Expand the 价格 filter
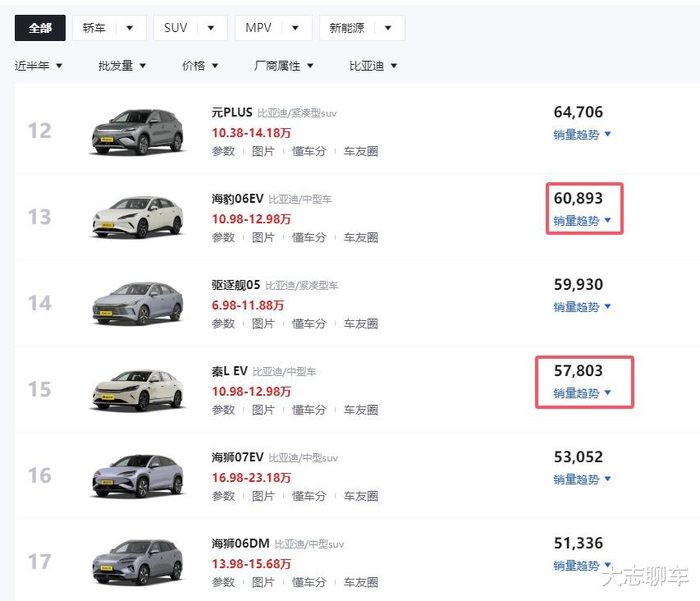The width and height of the screenshot is (700, 601). pos(200,66)
